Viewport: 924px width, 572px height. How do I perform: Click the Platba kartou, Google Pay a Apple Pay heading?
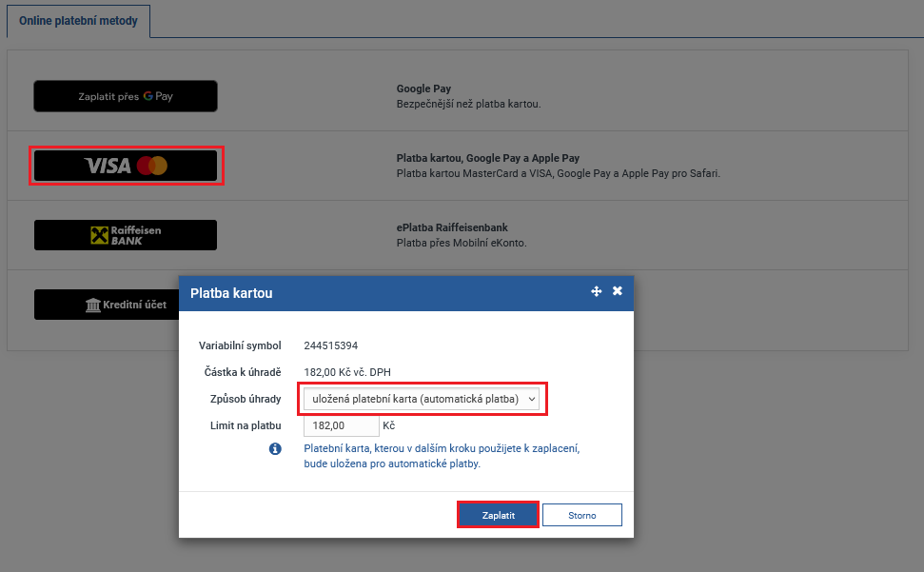[x=488, y=158]
